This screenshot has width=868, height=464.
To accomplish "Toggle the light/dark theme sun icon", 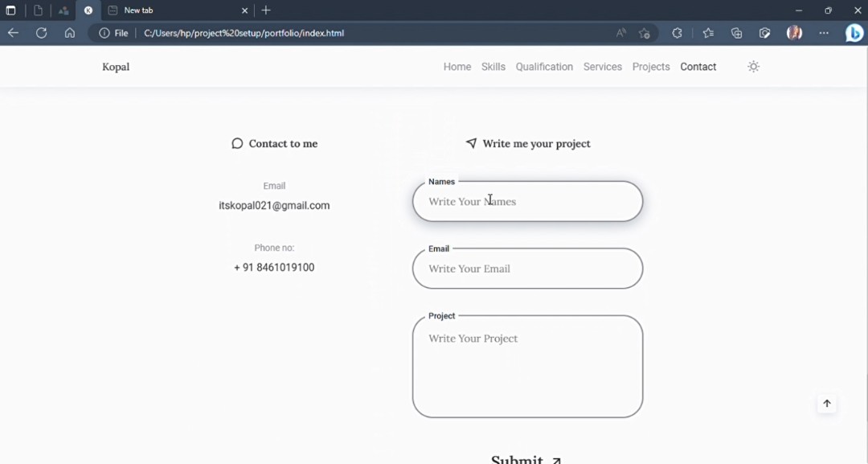I will tap(753, 67).
